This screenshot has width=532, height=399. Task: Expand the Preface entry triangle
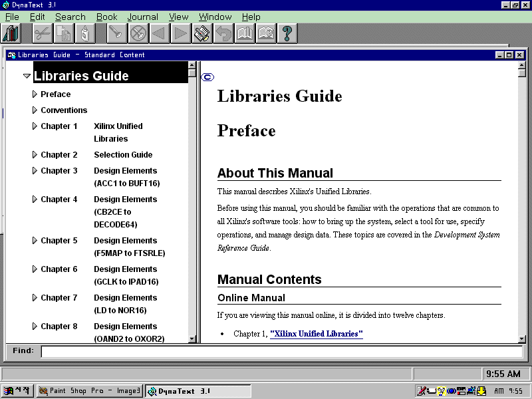click(x=35, y=94)
